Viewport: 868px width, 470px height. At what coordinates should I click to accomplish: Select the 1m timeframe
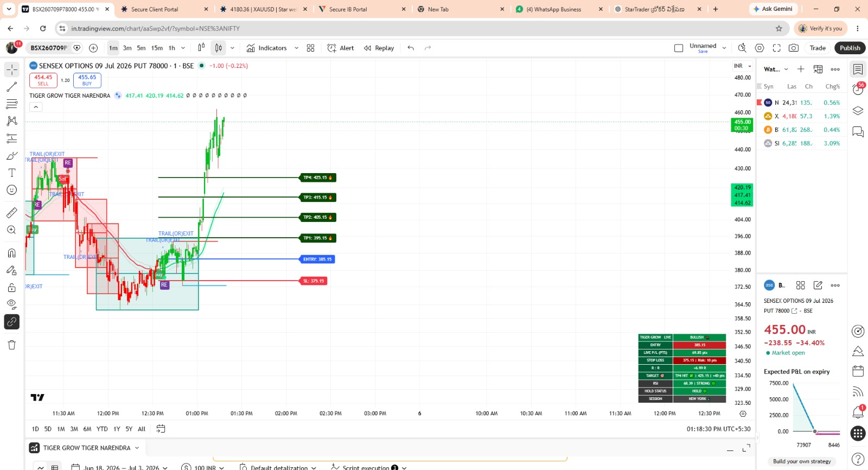(113, 48)
